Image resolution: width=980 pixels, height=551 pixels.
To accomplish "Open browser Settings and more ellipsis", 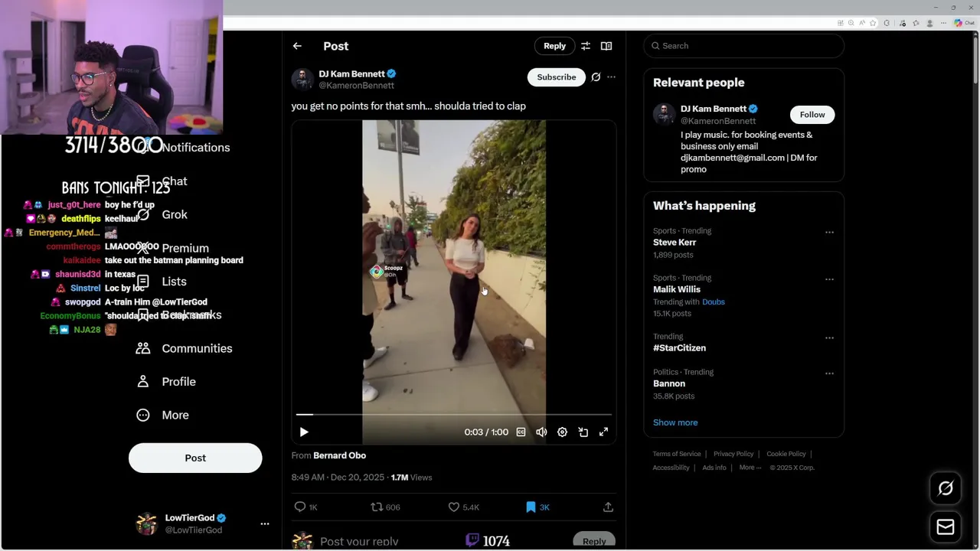I will pos(943,23).
